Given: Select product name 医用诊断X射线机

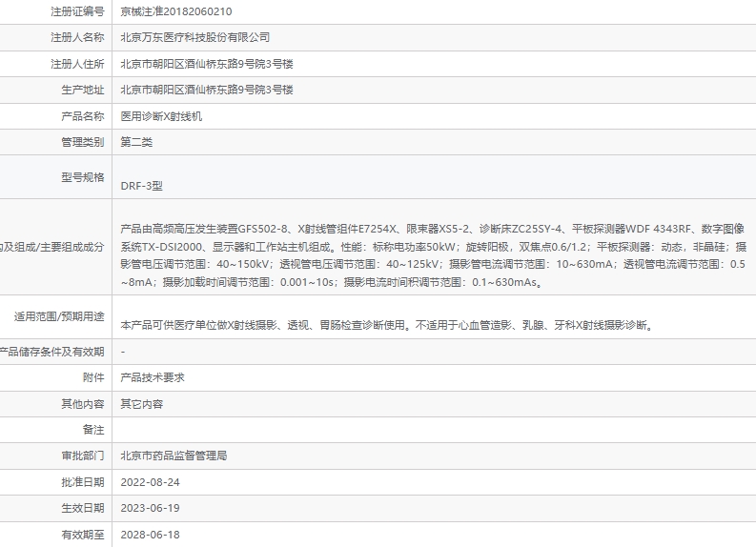Looking at the screenshot, I should pos(161,116).
